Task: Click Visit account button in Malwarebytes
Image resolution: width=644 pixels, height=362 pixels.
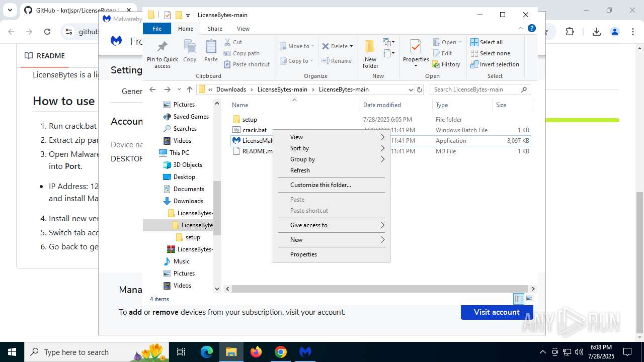Action: [497, 312]
